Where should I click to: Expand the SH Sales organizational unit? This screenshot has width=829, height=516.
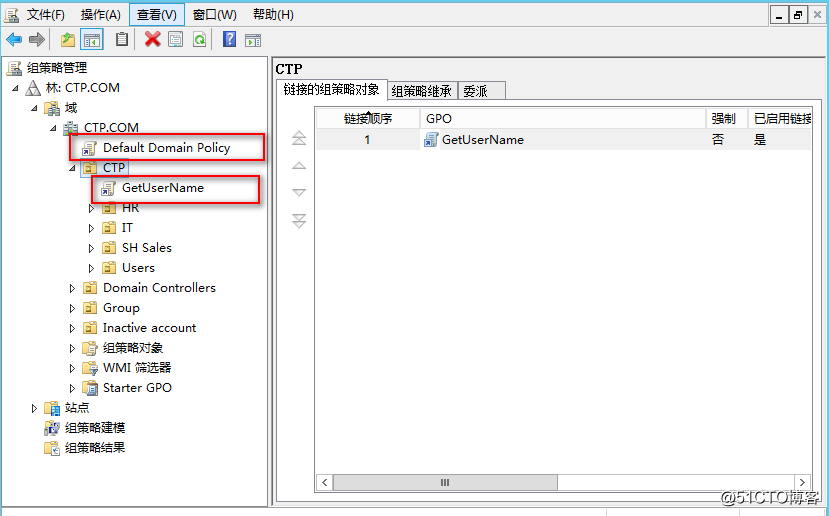tap(91, 248)
